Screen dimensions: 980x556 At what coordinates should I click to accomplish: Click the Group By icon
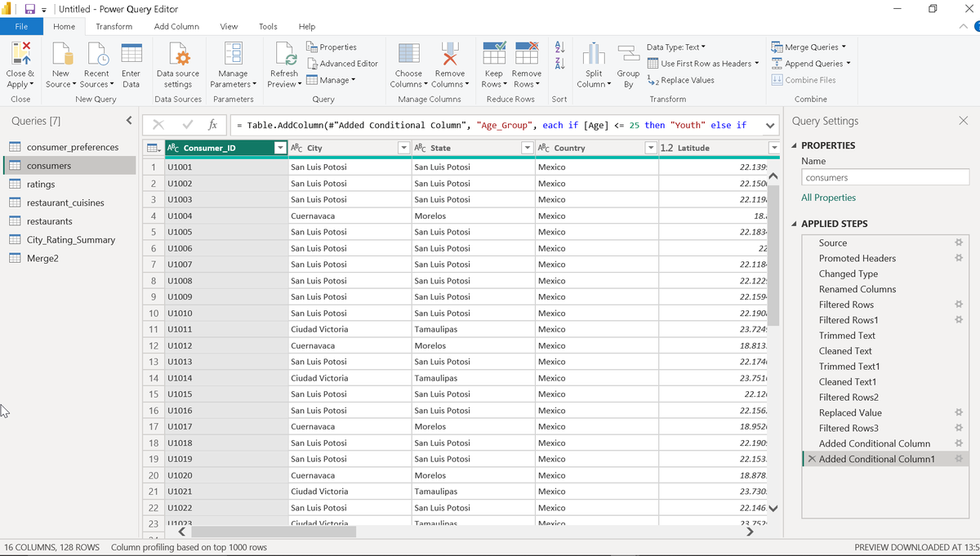pyautogui.click(x=628, y=53)
